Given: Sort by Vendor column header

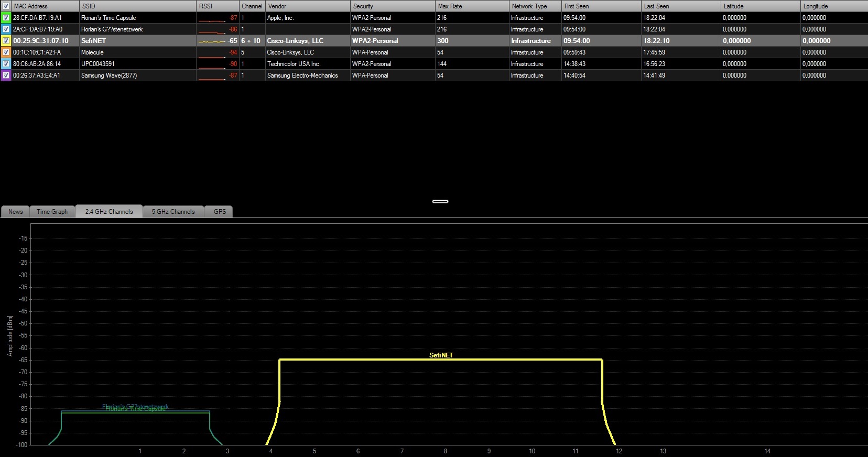Looking at the screenshot, I should point(308,6).
